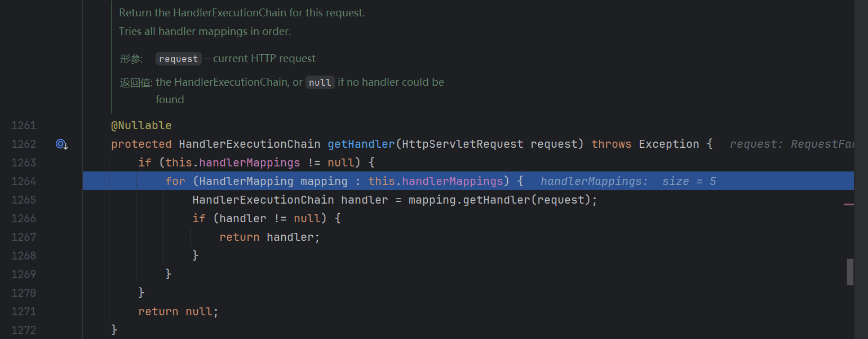Click the HandlerMapping type in the for loop
The width and height of the screenshot is (868, 339).
click(x=246, y=181)
